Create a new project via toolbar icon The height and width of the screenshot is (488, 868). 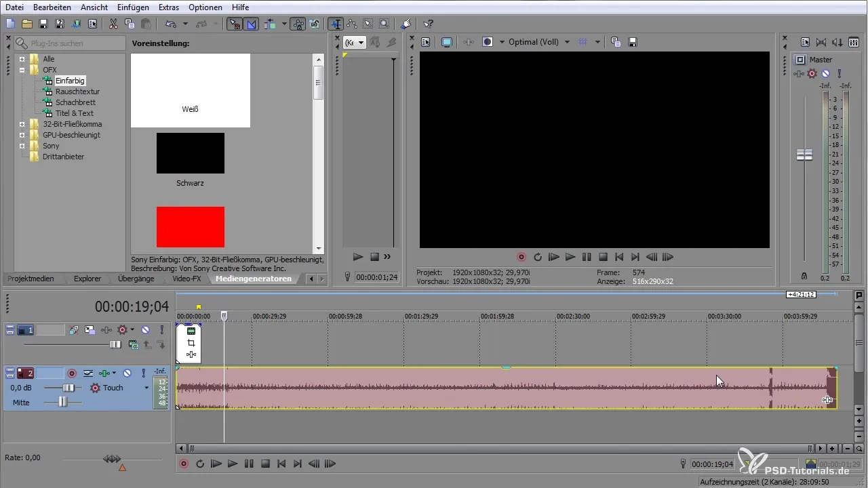pos(10,24)
